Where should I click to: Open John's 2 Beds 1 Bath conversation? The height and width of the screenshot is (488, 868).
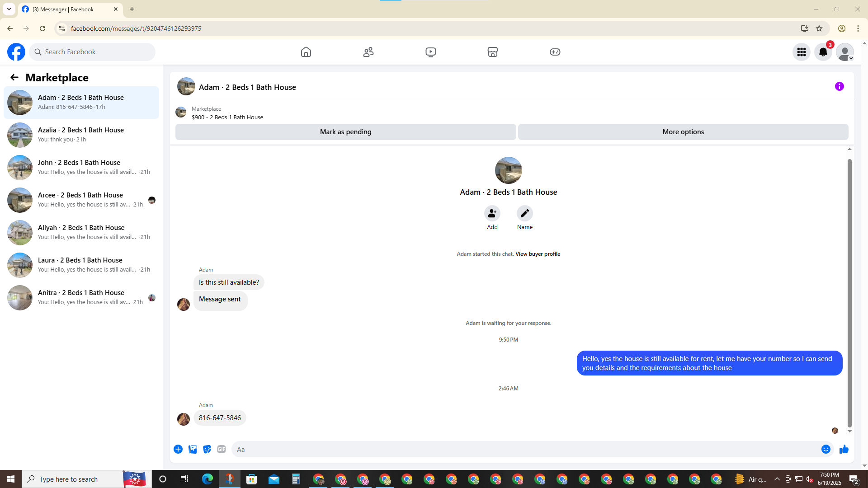(81, 168)
